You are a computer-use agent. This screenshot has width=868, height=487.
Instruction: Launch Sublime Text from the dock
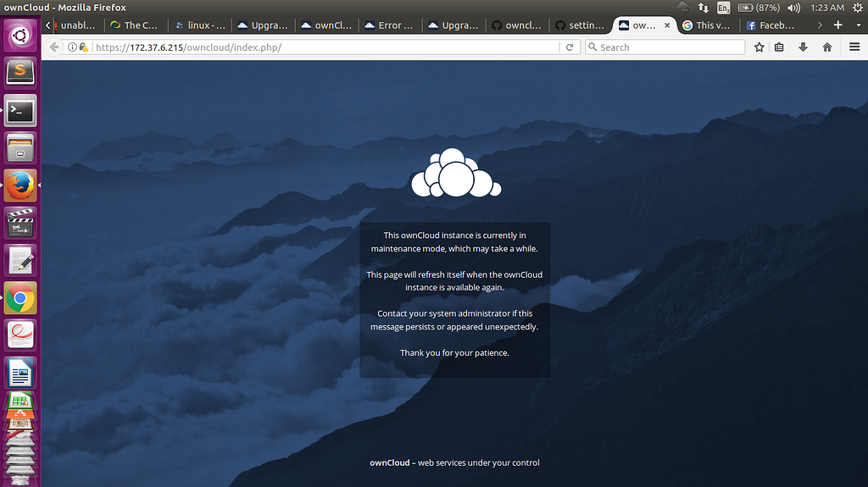20,73
